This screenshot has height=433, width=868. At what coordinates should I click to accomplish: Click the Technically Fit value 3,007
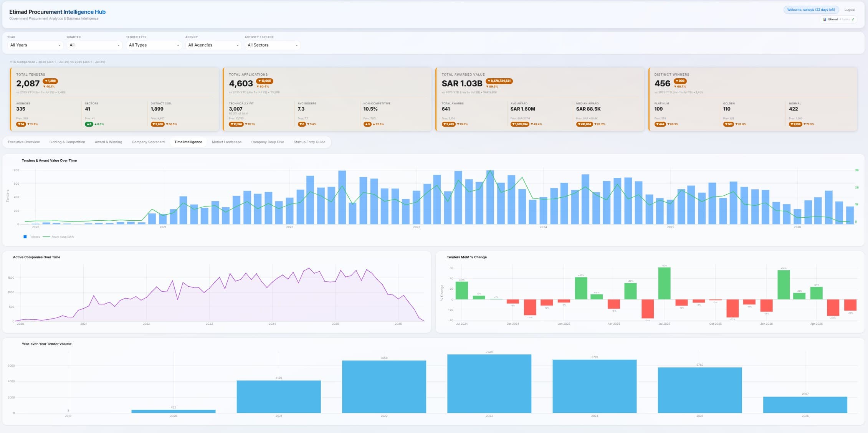coord(236,109)
